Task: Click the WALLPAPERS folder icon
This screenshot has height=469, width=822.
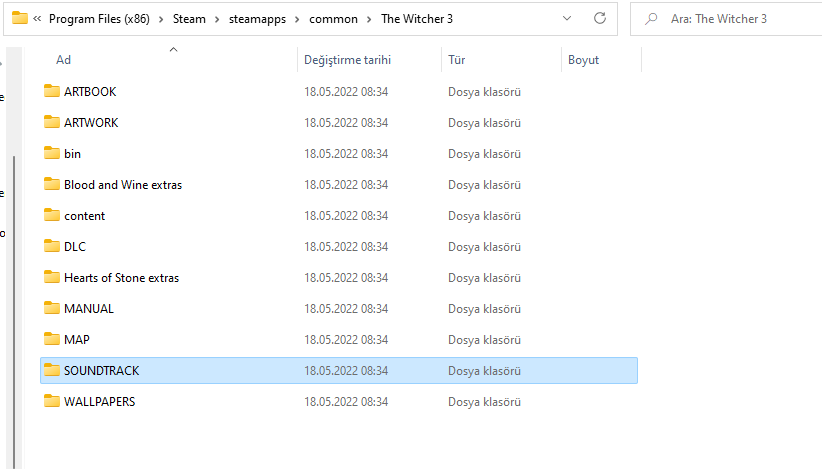Action: click(51, 401)
